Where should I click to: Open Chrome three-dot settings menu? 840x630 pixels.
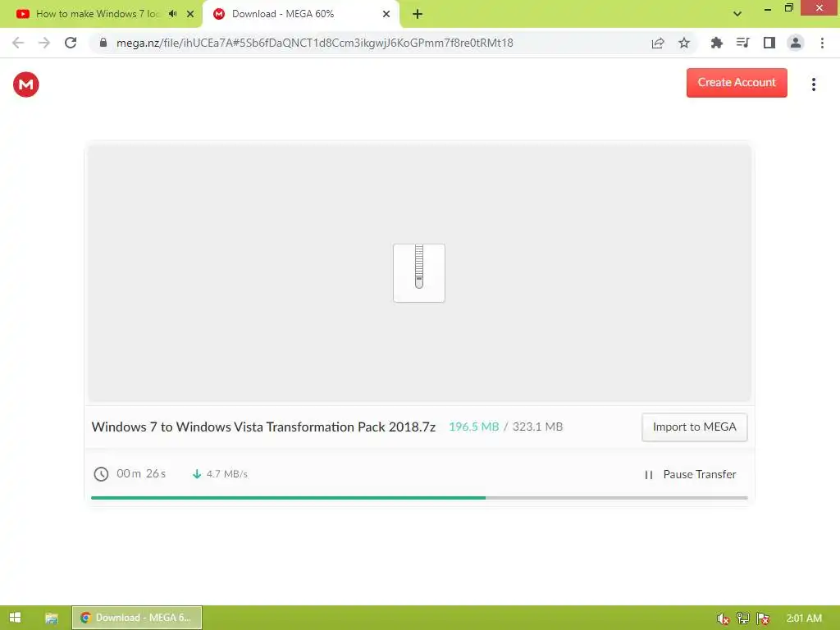[x=822, y=43]
